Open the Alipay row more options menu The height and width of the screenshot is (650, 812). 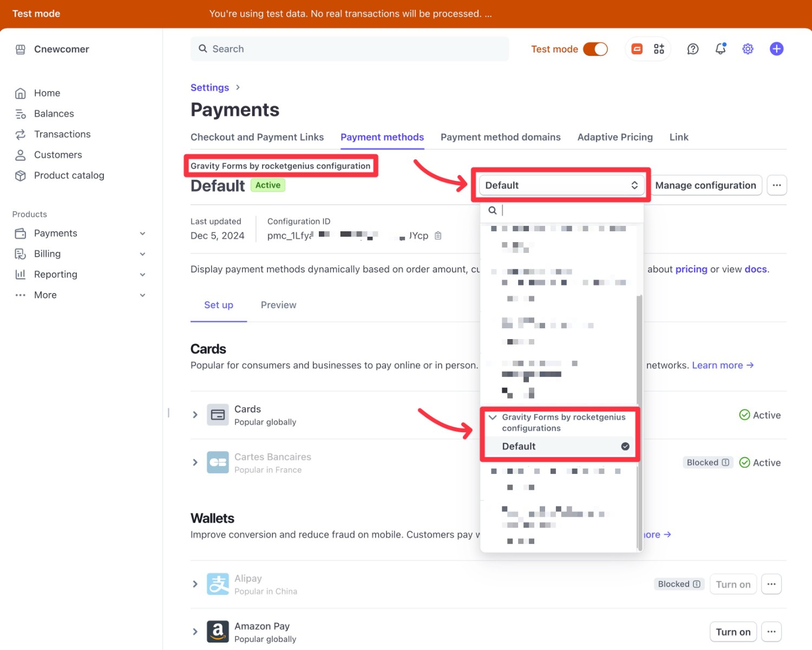[x=771, y=584]
